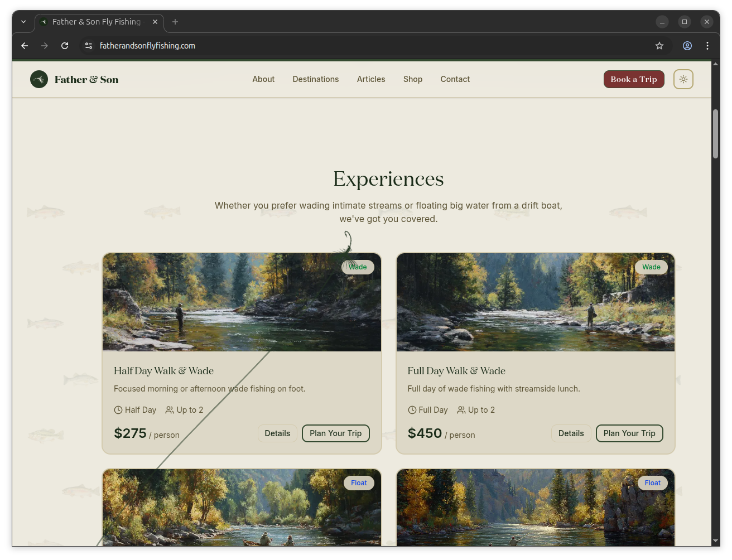Click Details on Half Day Walk & Wade
The image size is (732, 560).
point(277,433)
